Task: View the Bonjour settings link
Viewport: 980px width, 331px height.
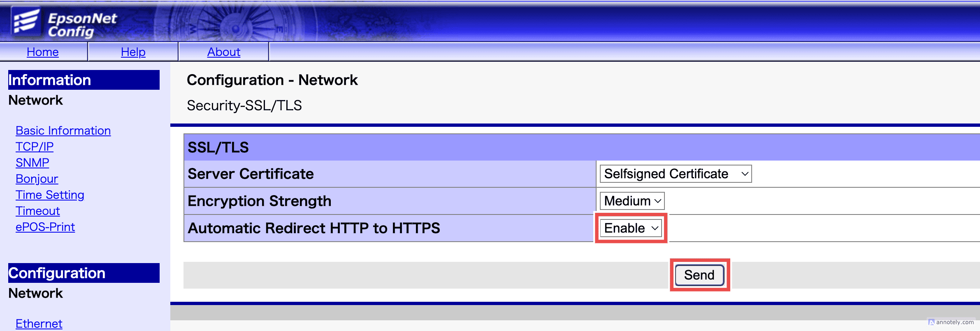Action: coord(37,179)
